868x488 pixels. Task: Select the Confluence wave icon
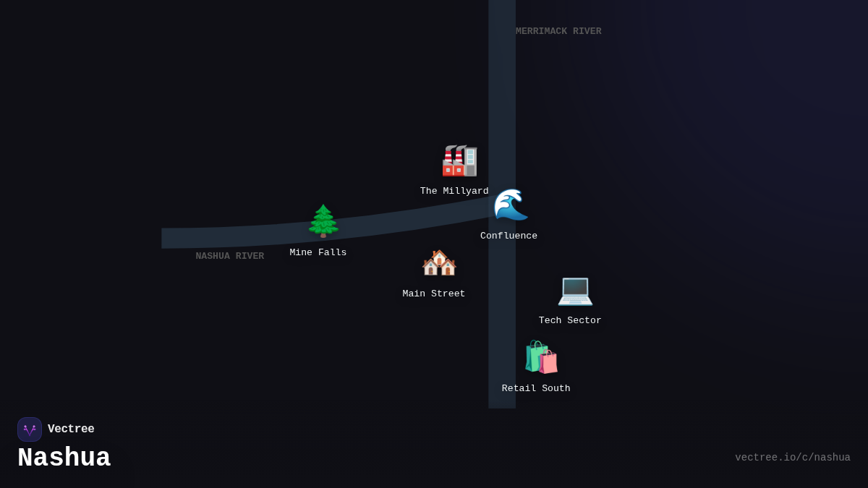pyautogui.click(x=511, y=205)
